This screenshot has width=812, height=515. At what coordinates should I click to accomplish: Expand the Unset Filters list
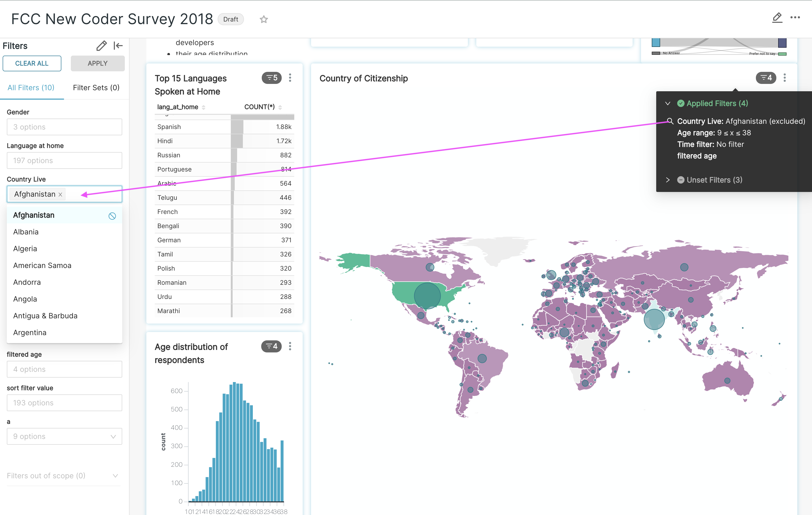click(x=668, y=180)
